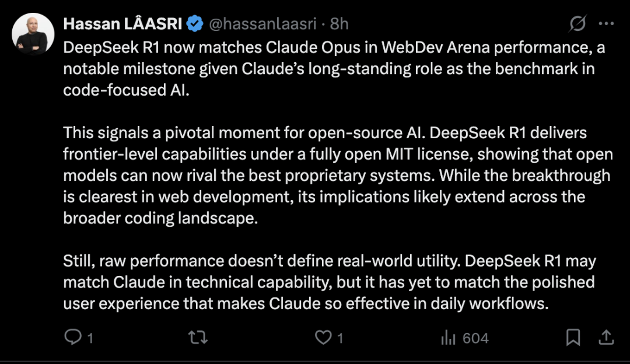630x364 pixels.
Task: Bookmark this DeepSeek R1 tweet
Action: [x=573, y=337]
